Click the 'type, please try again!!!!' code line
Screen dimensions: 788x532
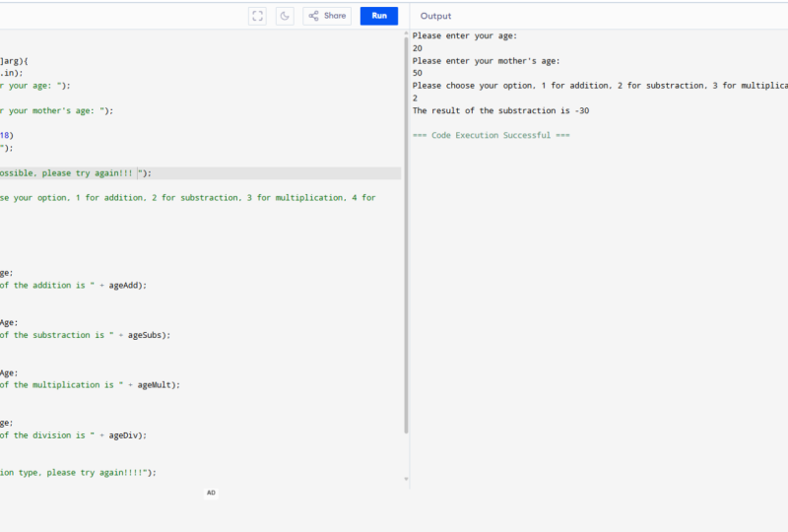78,473
